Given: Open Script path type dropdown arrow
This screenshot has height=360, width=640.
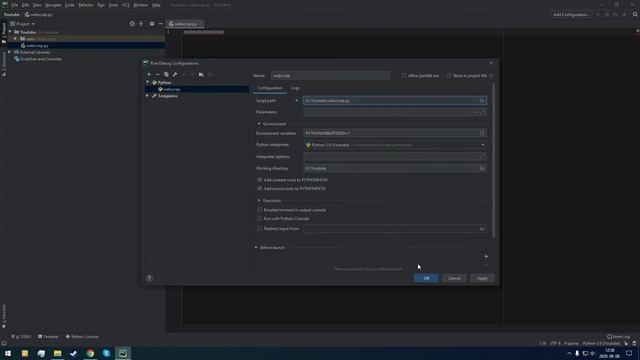Looking at the screenshot, I should click(297, 100).
